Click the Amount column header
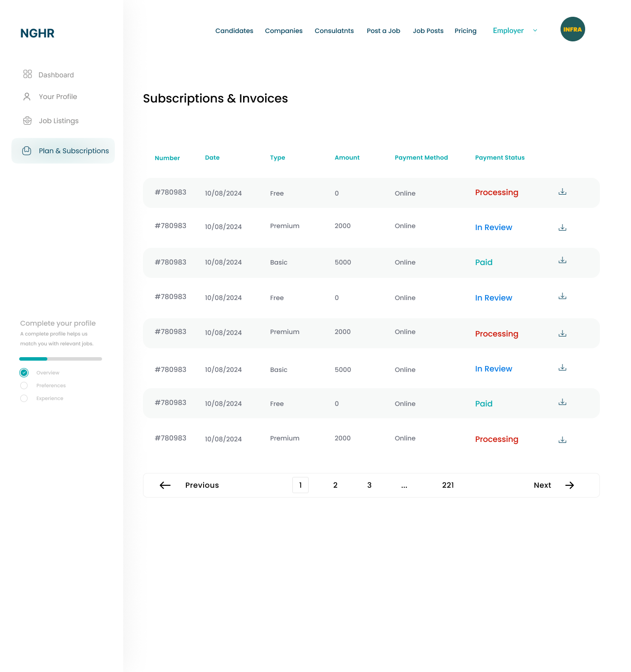The width and height of the screenshot is (631, 672). 347,158
